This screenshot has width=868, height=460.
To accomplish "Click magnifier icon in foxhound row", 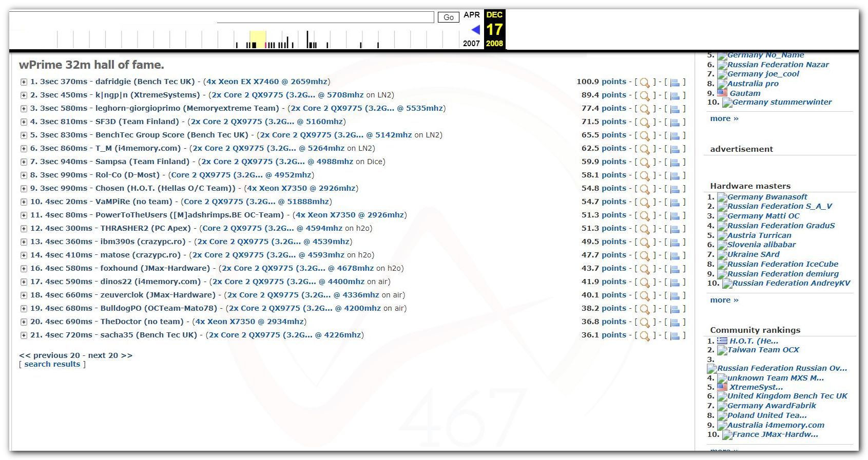I will coord(645,269).
